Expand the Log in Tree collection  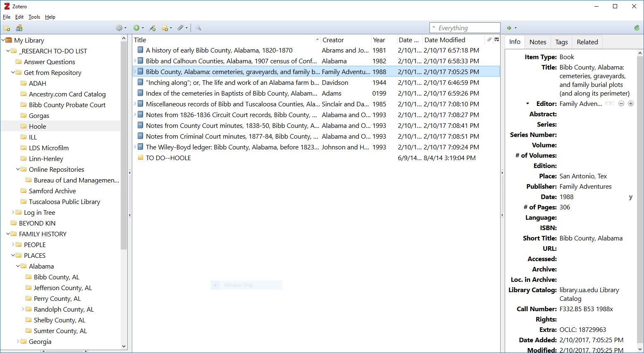point(13,212)
